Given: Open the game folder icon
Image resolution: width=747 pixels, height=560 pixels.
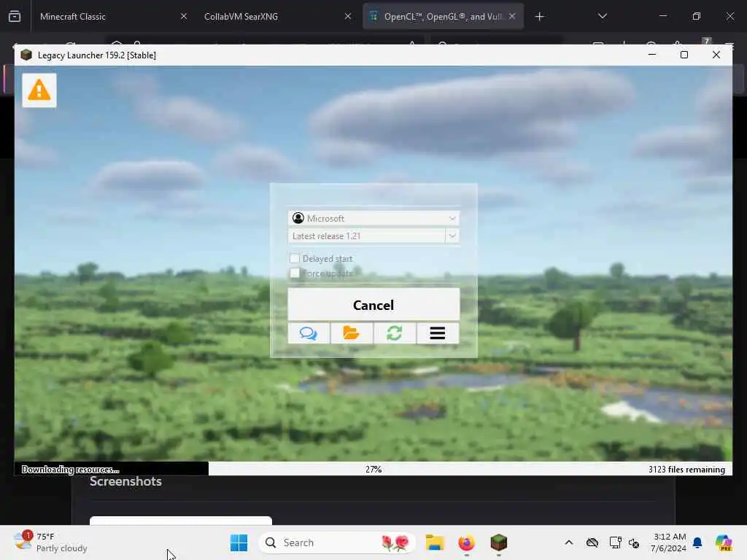Looking at the screenshot, I should coord(352,332).
